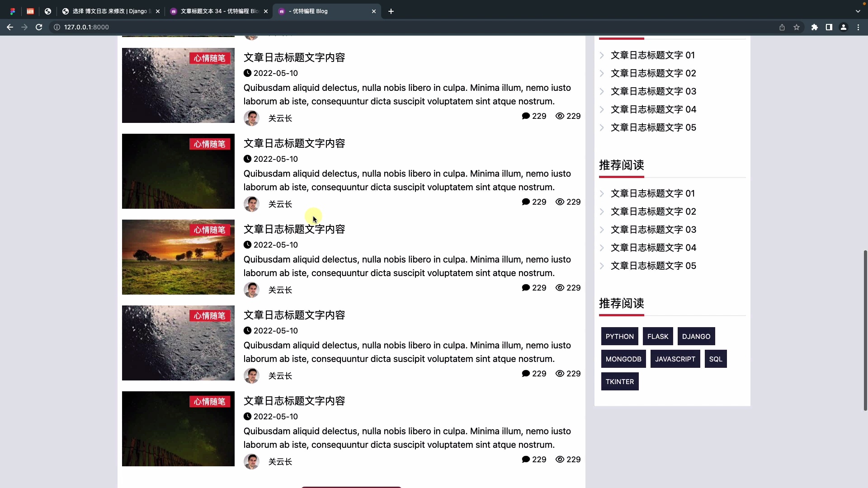
Task: Switch to the 优特编程 Blog tab
Action: [316, 11]
